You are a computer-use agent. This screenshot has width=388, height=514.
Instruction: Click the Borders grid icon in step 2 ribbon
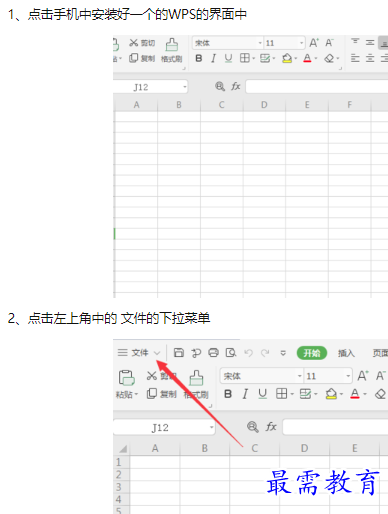tap(281, 394)
